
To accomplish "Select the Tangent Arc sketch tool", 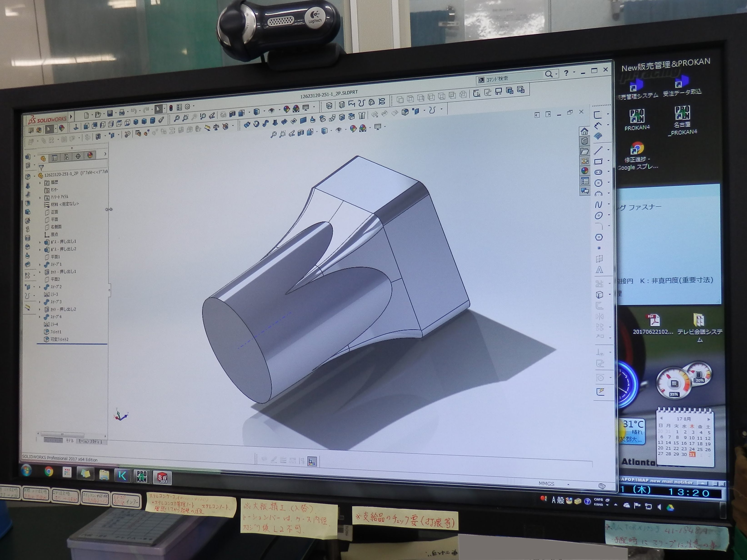I will 598,194.
